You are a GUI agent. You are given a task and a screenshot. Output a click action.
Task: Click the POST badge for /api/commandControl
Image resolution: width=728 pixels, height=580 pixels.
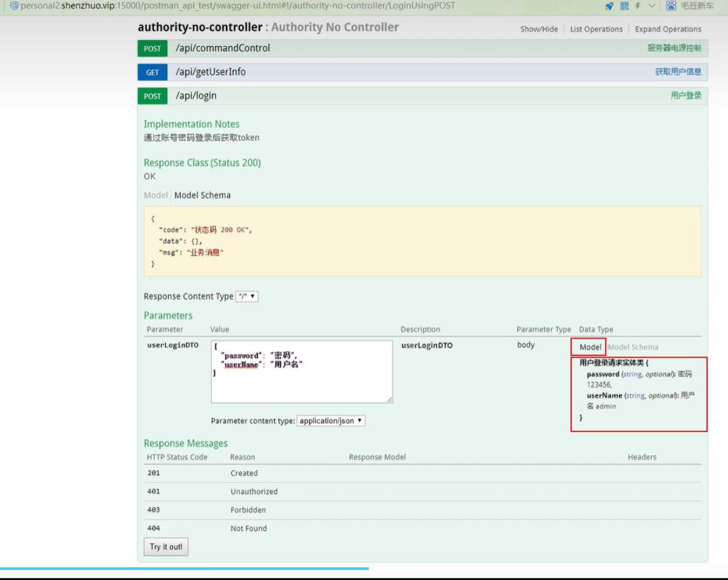click(152, 49)
